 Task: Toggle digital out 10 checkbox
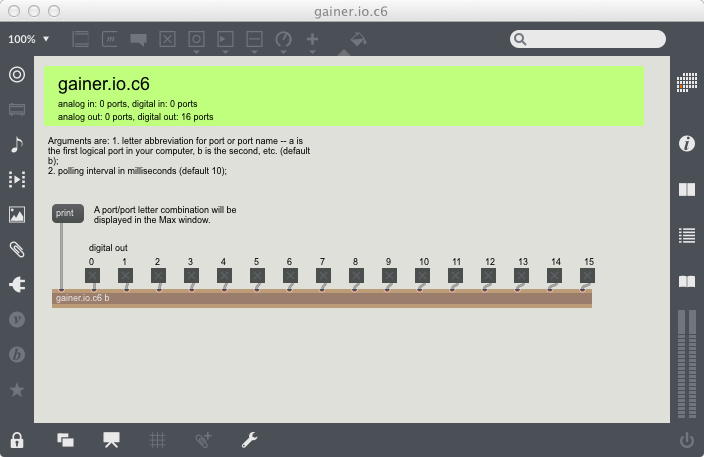pyautogui.click(x=422, y=276)
